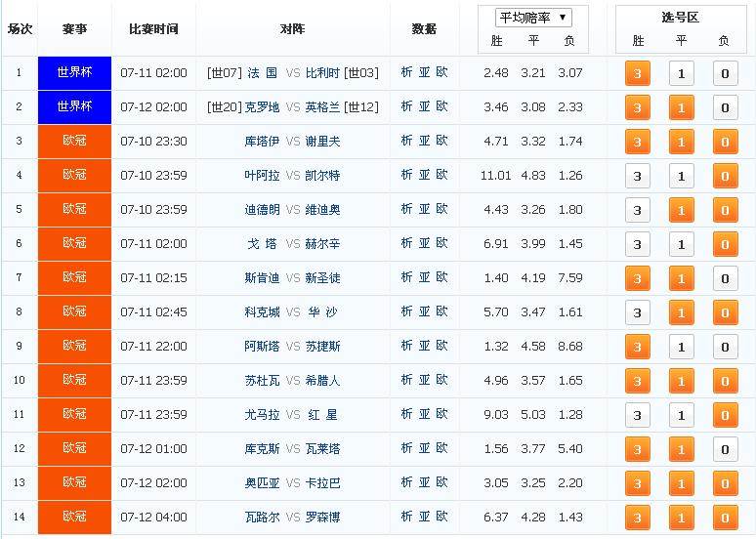Viewport: 756px width, 539px height.
Task: Toggle win (3) for 克罗地 vs 英格兰
Action: 638,107
